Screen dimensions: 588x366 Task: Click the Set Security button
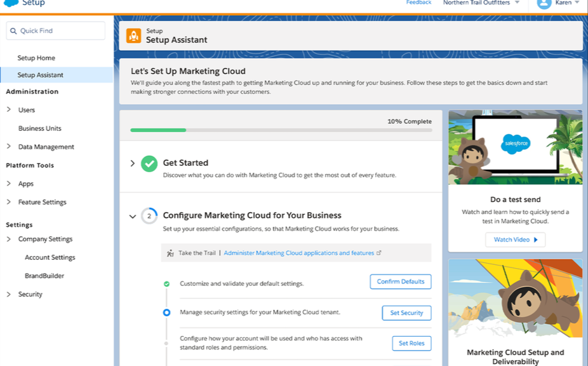click(406, 313)
